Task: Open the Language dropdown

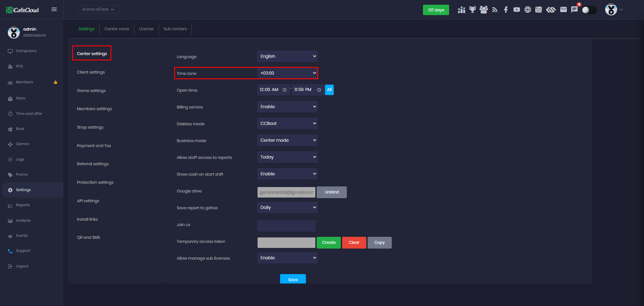Action: pyautogui.click(x=287, y=56)
